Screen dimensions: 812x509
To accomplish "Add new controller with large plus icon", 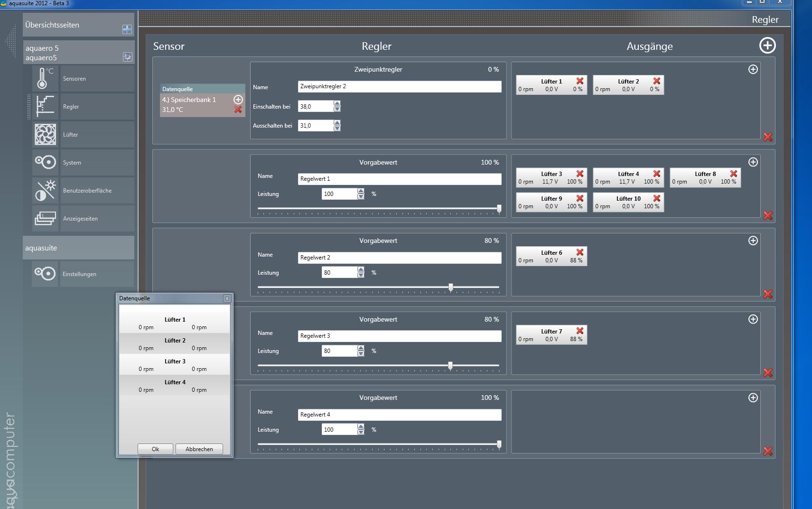I will click(x=767, y=46).
